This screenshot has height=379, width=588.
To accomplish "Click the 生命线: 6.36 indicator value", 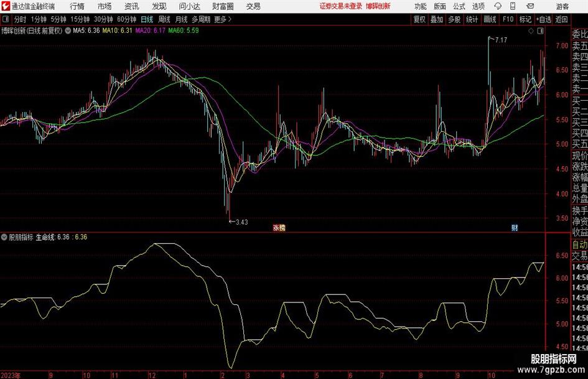I will click(x=52, y=237).
